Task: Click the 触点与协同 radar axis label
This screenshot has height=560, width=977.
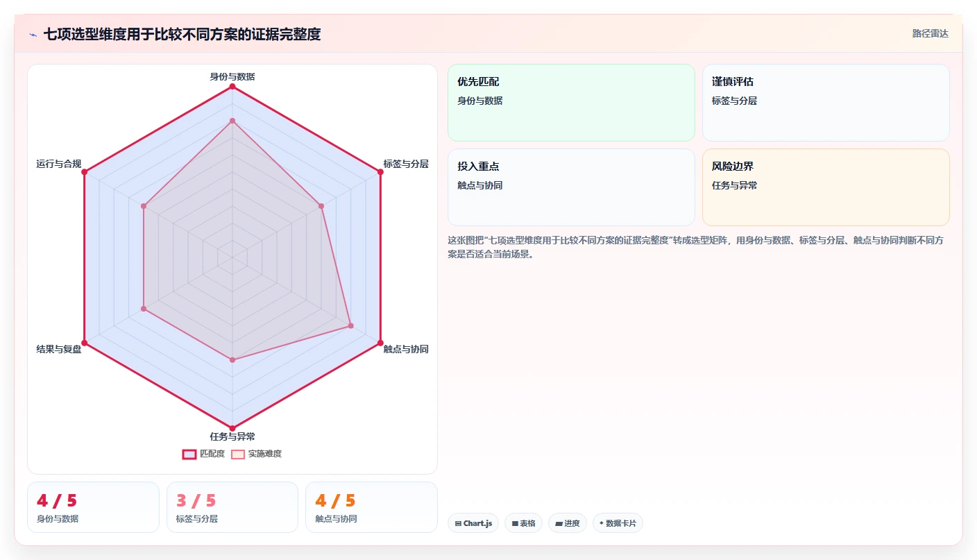Action: pyautogui.click(x=406, y=349)
